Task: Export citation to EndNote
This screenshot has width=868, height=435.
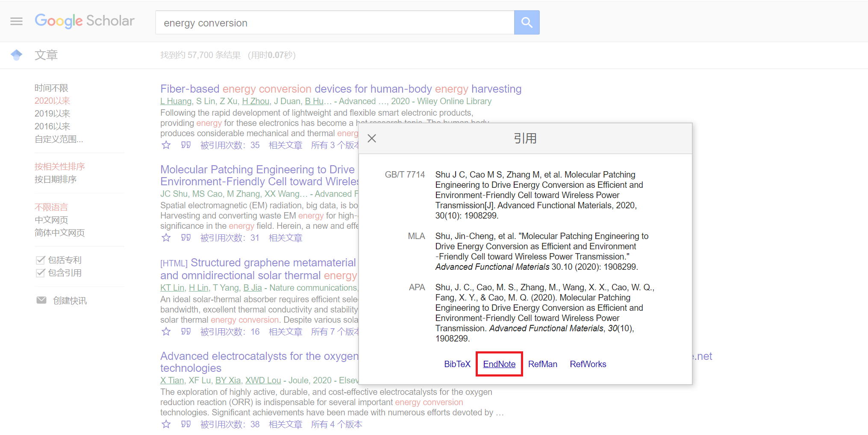Action: 499,364
